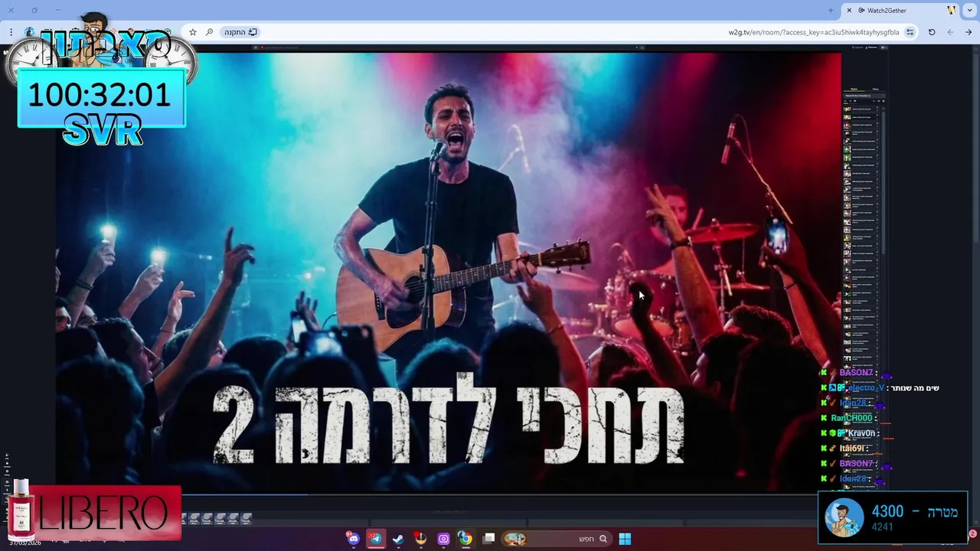Screen dimensions: 980x551
Task: Switch to the History tab in sidebar
Action: pyautogui.click(x=875, y=90)
